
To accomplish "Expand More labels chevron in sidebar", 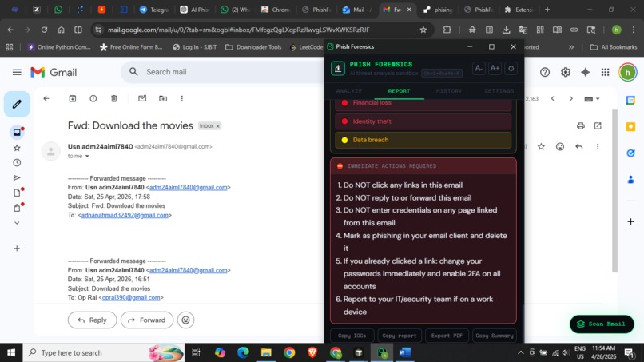I will tap(17, 223).
